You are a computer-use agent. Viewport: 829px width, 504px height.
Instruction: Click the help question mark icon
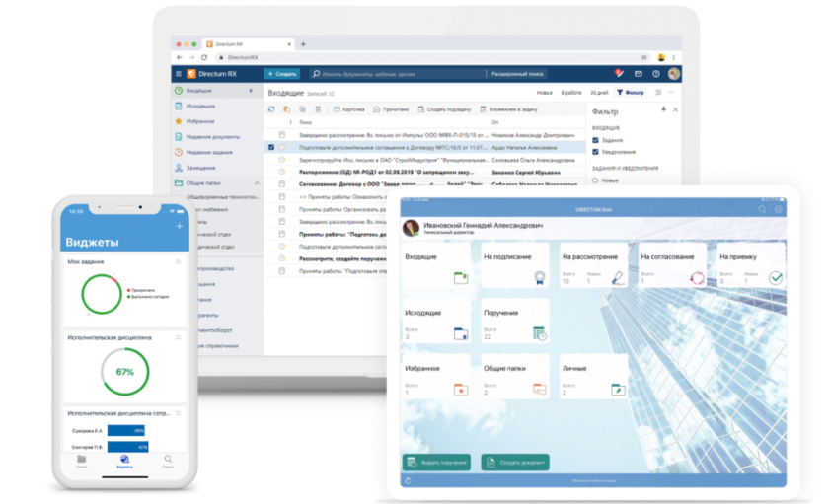(x=655, y=74)
